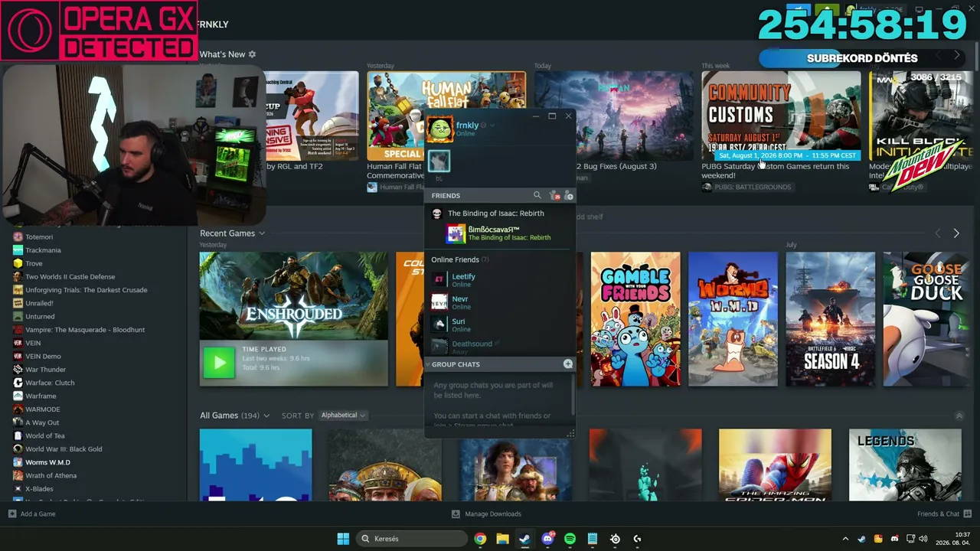Show hidden system tray icons
Viewport: 980px width, 551px height.
click(x=845, y=539)
